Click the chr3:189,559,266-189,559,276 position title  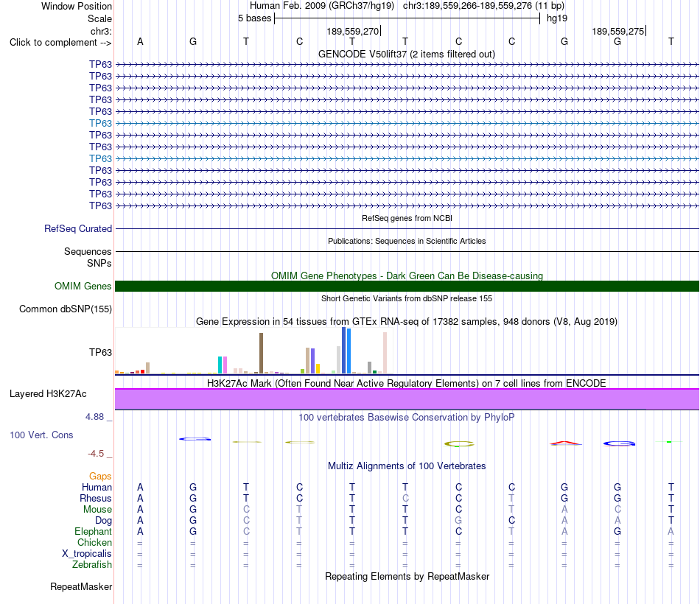point(483,6)
